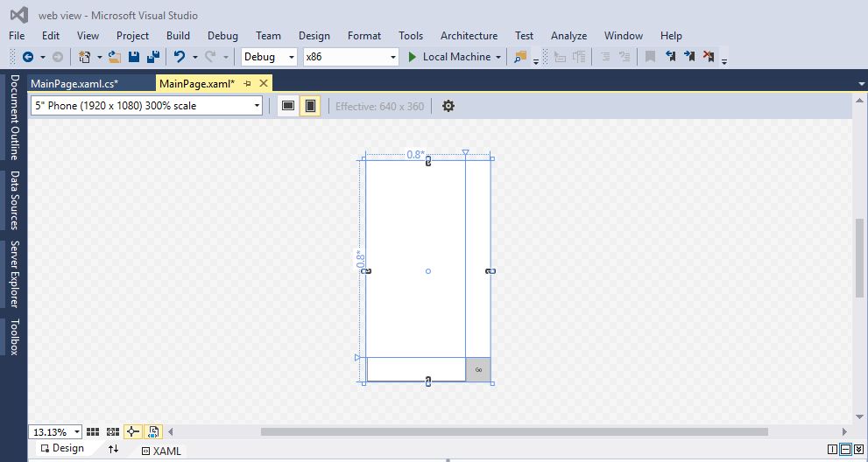Screen dimensions: 868x462
Task: Open the Build menu
Action: point(179,35)
